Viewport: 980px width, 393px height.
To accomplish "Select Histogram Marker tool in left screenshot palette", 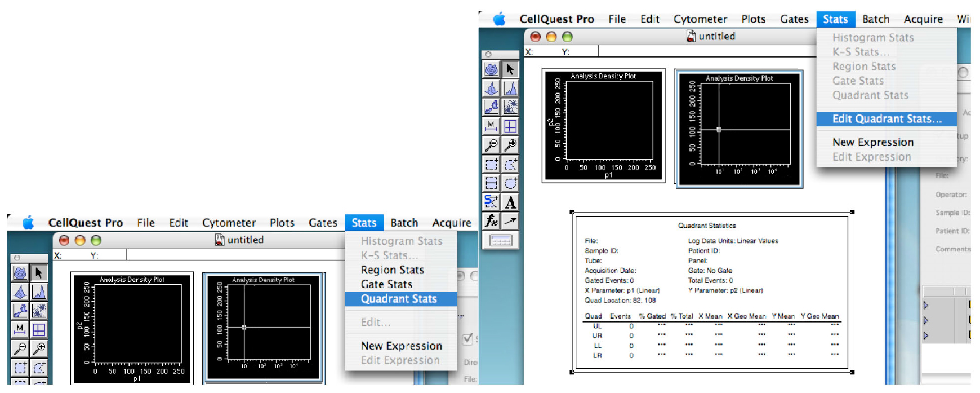I will click(20, 330).
